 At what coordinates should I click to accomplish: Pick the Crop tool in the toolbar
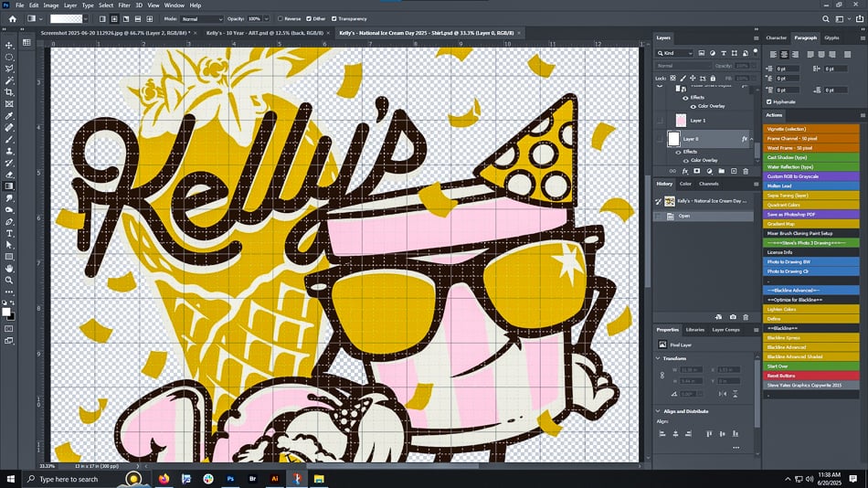(9, 92)
